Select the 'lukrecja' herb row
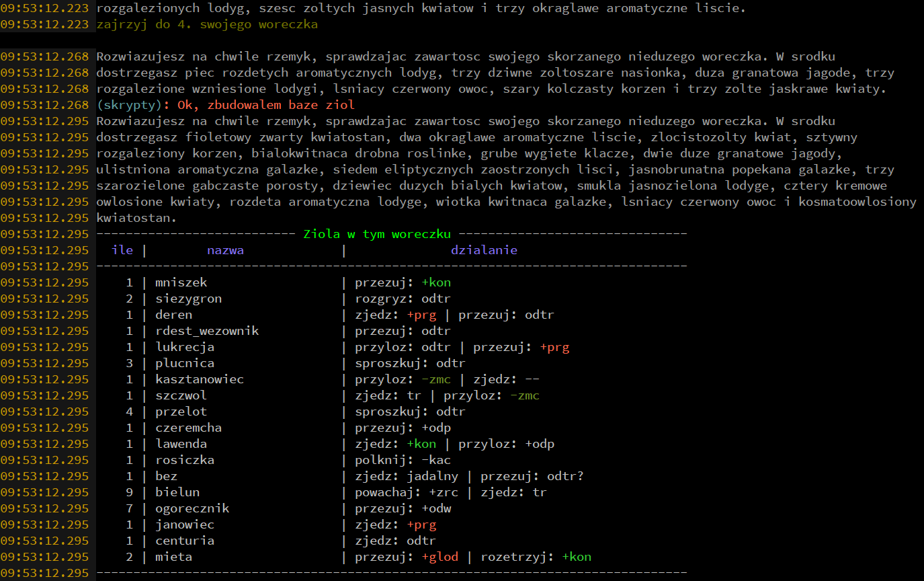 point(186,346)
